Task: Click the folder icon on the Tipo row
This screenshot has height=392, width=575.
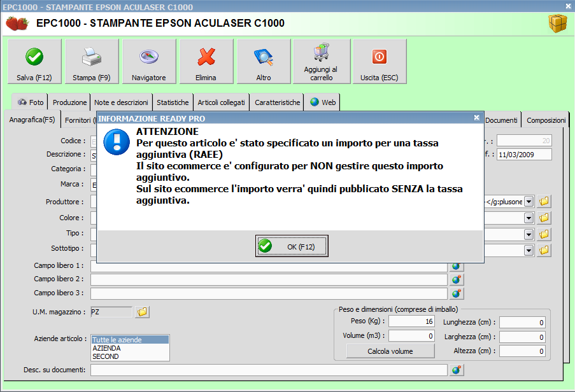Action: [544, 234]
